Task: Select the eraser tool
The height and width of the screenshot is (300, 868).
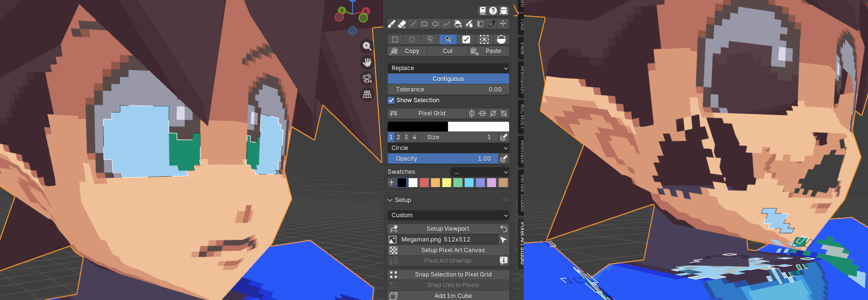Action: click(x=402, y=24)
